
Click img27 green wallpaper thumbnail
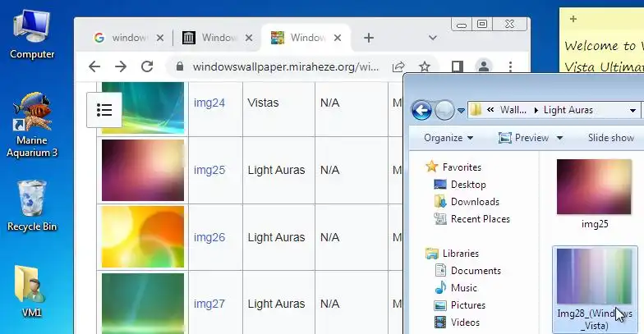coord(143,304)
